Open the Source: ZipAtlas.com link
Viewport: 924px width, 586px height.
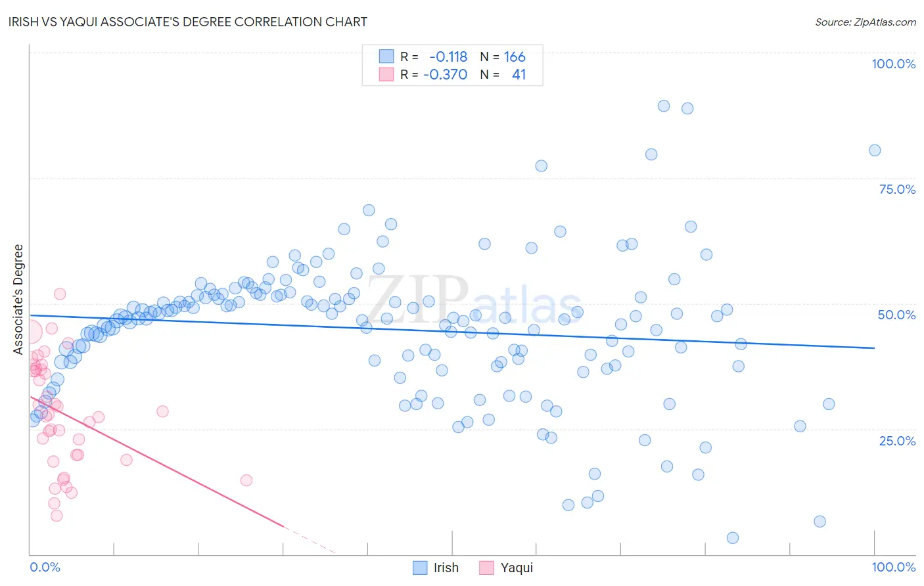(x=866, y=22)
